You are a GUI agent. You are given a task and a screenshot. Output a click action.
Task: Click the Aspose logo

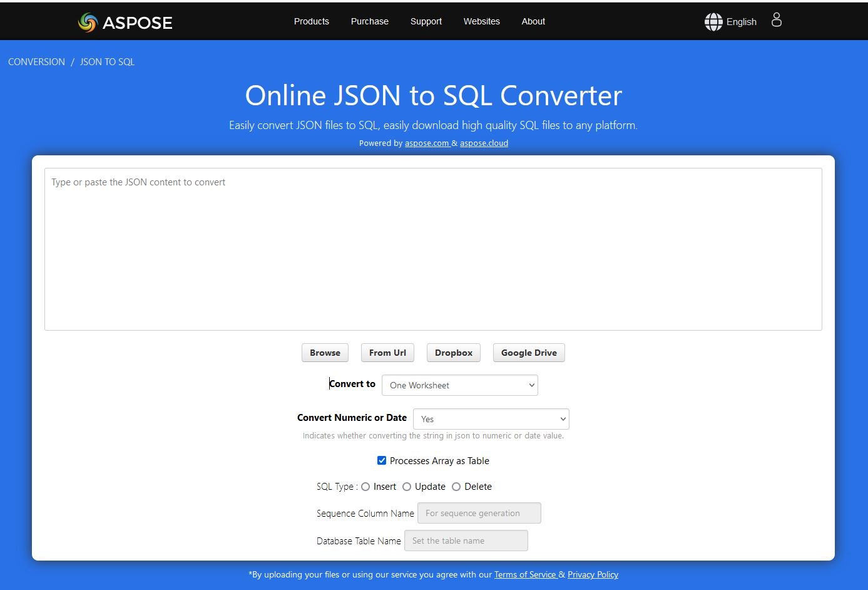(125, 23)
